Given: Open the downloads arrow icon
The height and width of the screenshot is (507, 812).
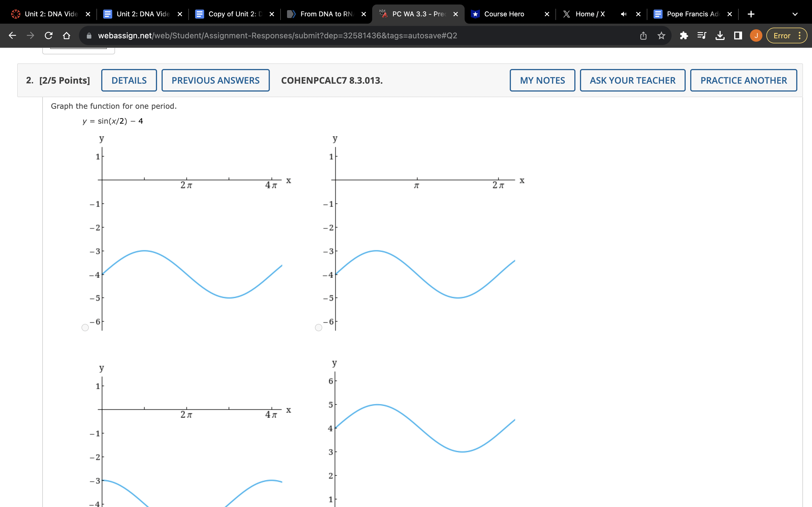Looking at the screenshot, I should pos(720,35).
